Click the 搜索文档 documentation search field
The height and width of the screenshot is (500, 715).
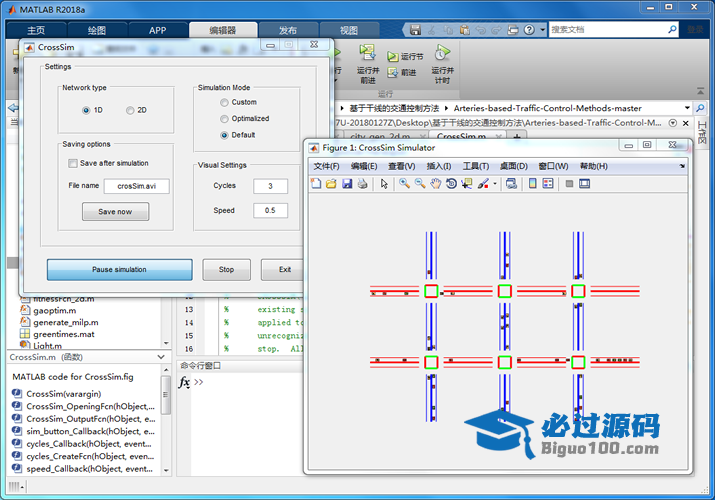607,30
